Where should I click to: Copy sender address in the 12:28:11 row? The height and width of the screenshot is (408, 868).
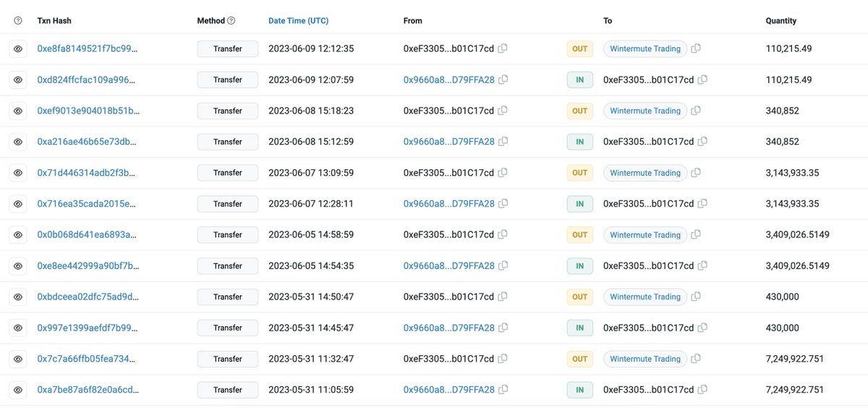click(503, 204)
